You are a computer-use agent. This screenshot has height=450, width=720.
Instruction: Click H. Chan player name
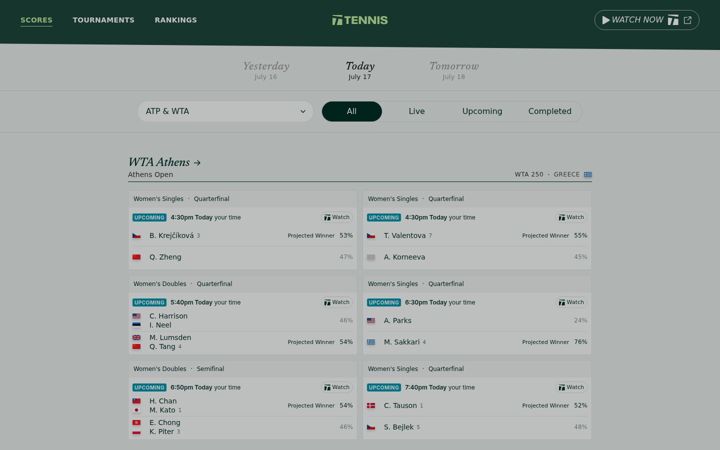pyautogui.click(x=163, y=401)
